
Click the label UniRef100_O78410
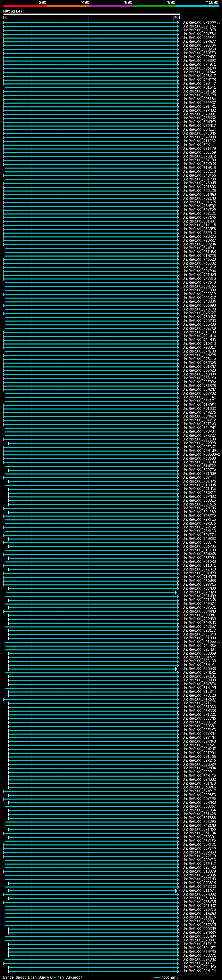tap(199, 359)
